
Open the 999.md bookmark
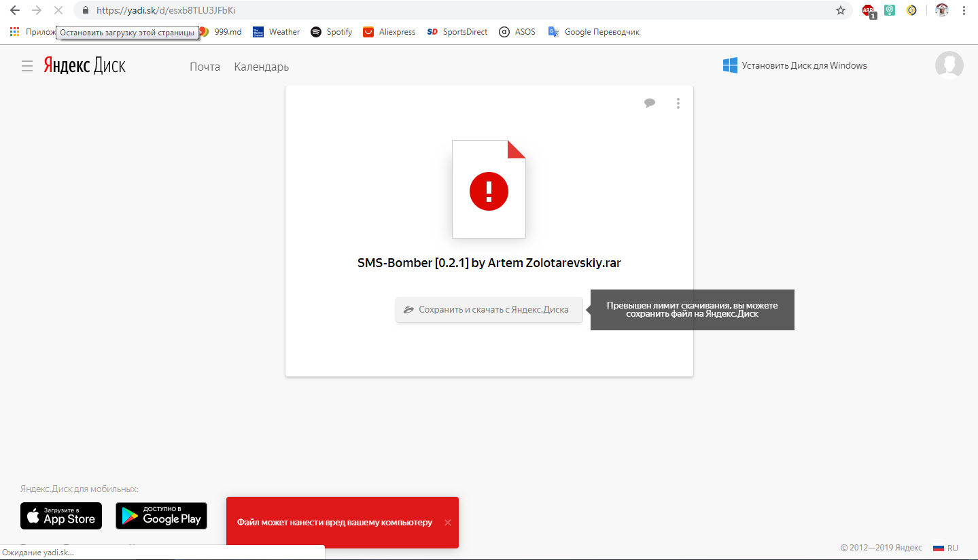click(x=221, y=32)
